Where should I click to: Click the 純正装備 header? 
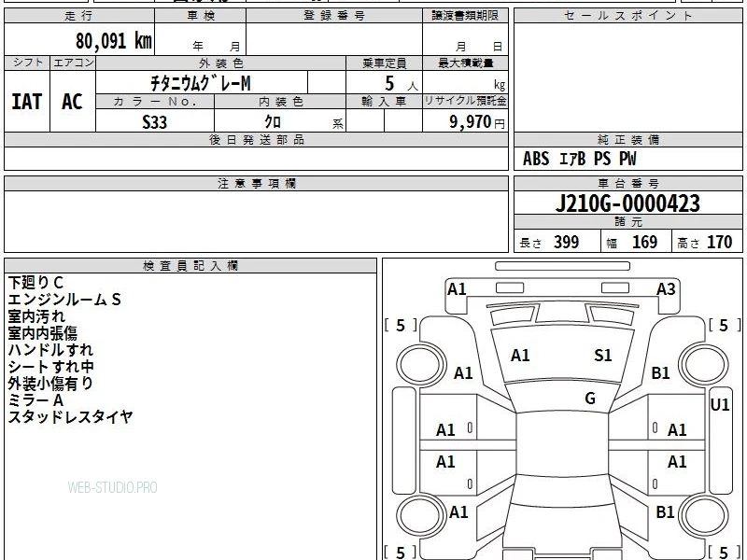pyautogui.click(x=627, y=140)
